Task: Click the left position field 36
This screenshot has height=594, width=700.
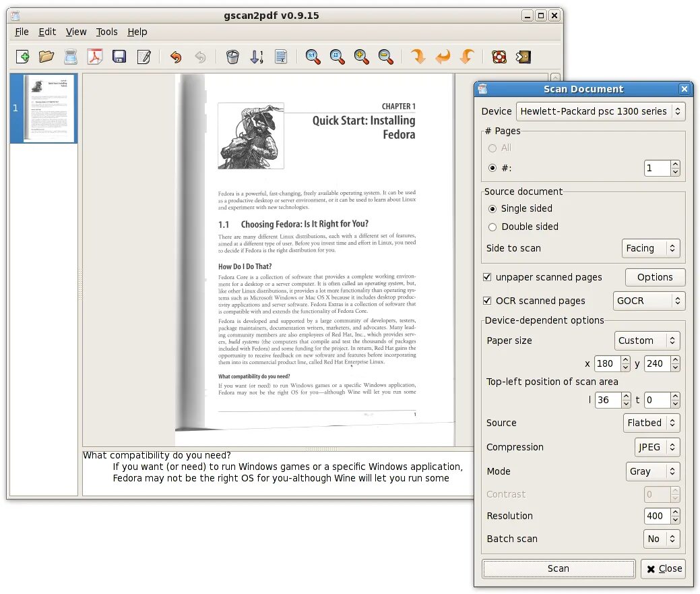Action: 608,400
